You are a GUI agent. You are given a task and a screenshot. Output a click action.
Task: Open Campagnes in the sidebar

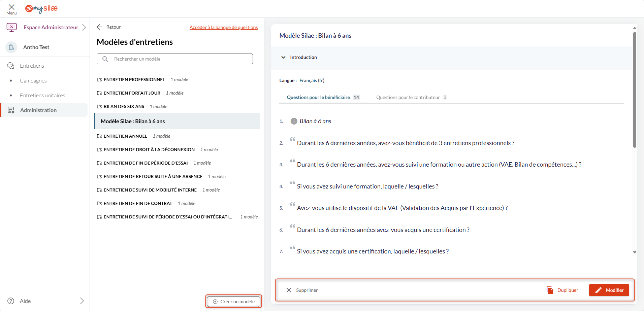(x=33, y=81)
